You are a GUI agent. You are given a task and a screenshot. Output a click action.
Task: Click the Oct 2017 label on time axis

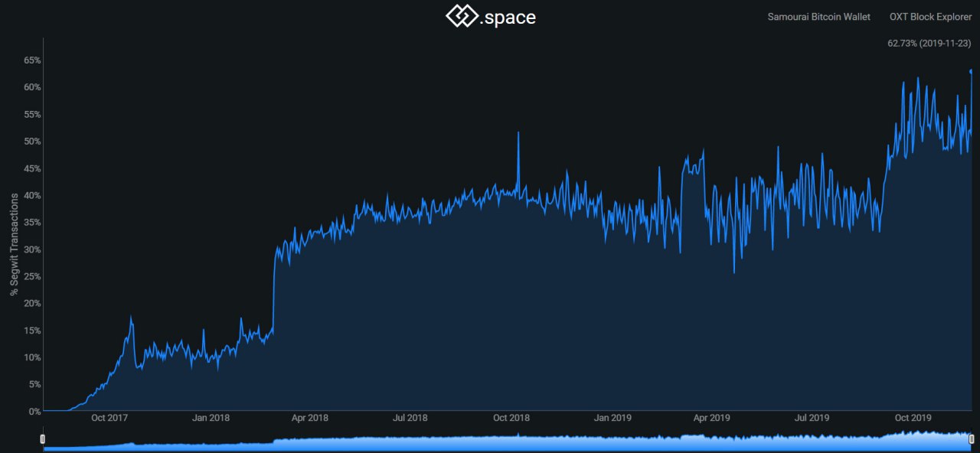pos(109,418)
